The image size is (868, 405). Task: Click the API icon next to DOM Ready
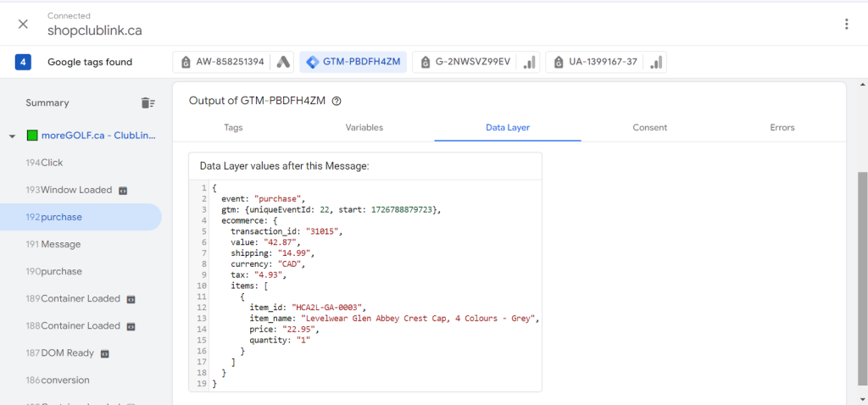click(105, 352)
